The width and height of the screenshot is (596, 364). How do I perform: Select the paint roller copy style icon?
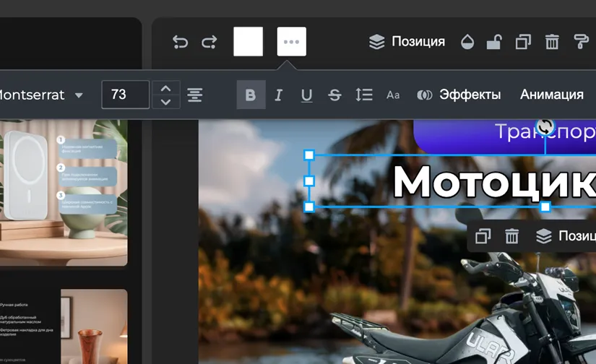(x=581, y=42)
